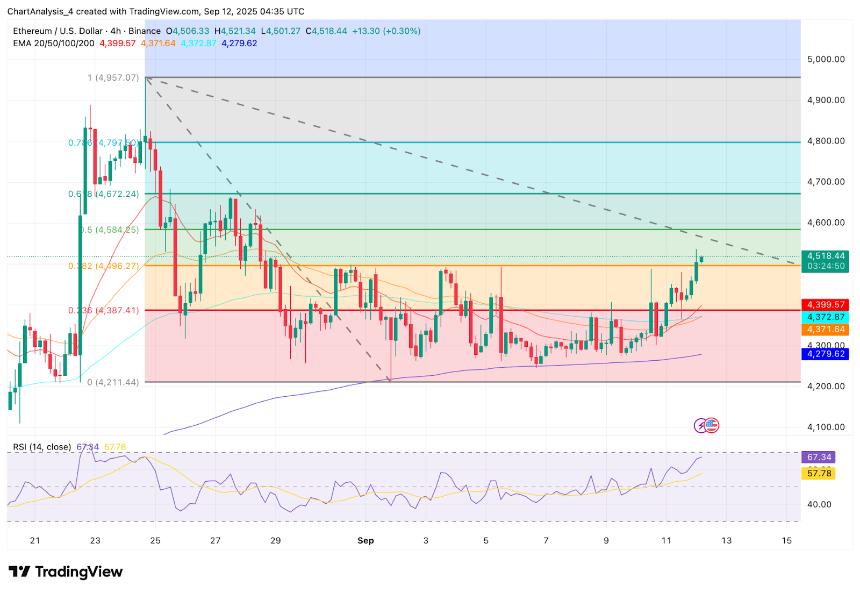Open the Binance exchange selector
Viewport: 860px width, 593px height.
[x=142, y=31]
